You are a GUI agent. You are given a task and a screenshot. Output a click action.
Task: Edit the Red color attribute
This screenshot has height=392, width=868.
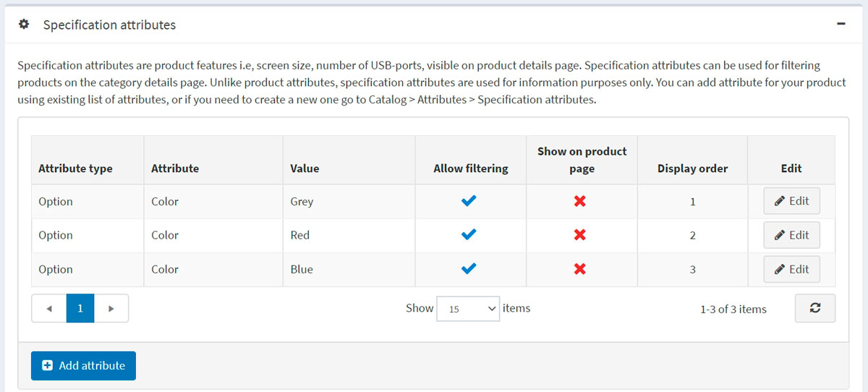coord(791,235)
